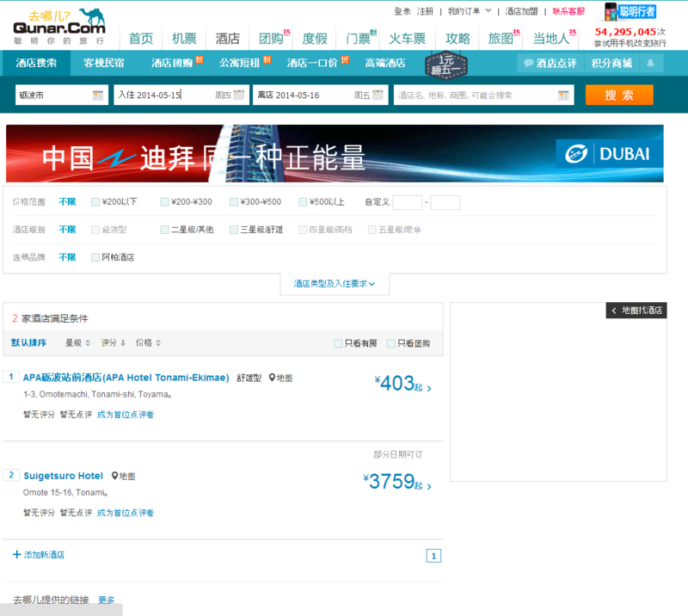This screenshot has width=688, height=616.
Task: Click arrow next to ¥3759 price
Action: pyautogui.click(x=429, y=486)
